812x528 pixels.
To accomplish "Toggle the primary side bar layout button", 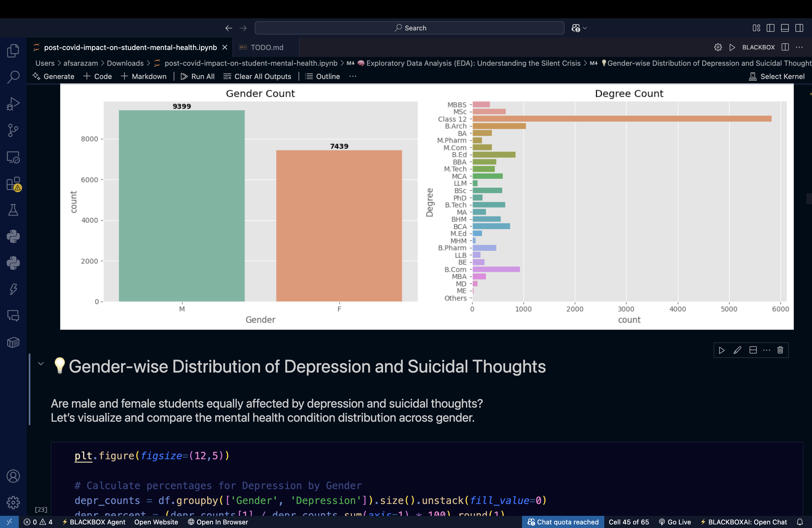I will pyautogui.click(x=770, y=28).
